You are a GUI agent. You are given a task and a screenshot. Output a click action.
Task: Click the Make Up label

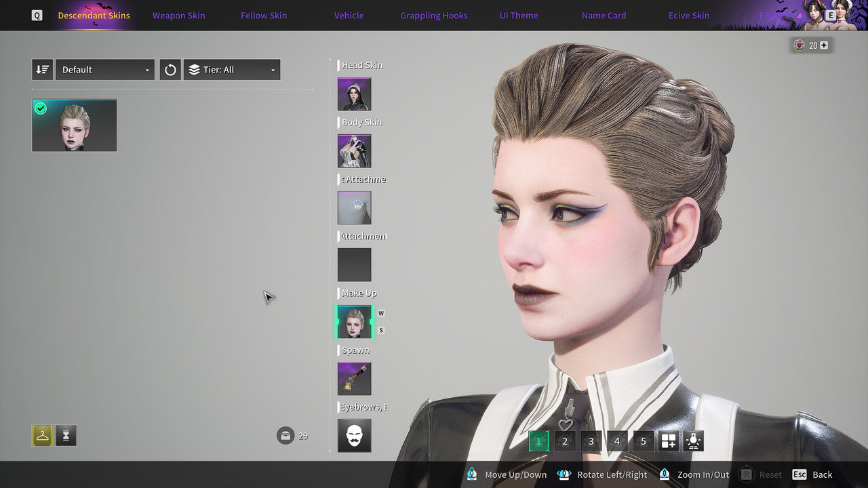pyautogui.click(x=359, y=293)
